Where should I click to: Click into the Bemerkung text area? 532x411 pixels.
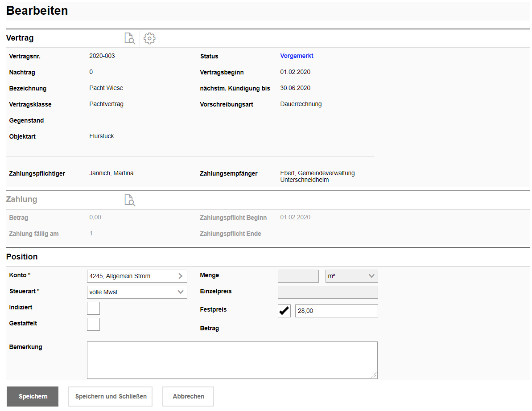[232, 360]
